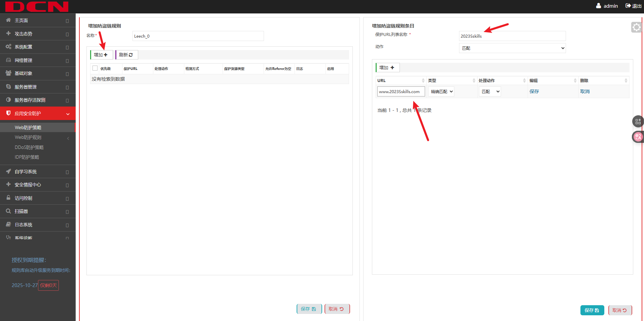
Task: Focus the 名称 field containing Leech_0
Action: point(198,36)
